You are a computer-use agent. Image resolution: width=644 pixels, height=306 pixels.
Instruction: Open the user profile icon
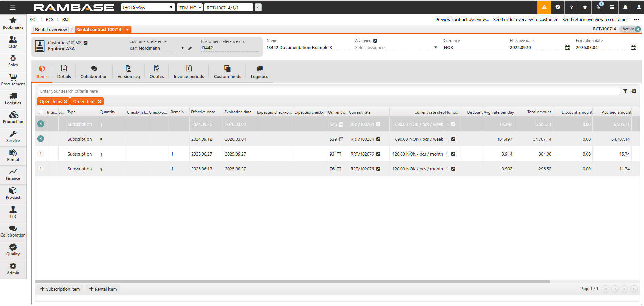(x=639, y=7)
